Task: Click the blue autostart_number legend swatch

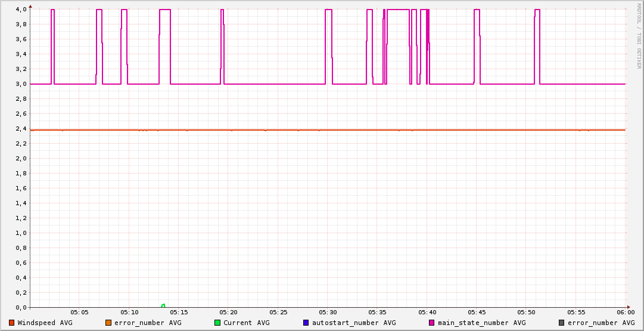Action: pyautogui.click(x=306, y=323)
